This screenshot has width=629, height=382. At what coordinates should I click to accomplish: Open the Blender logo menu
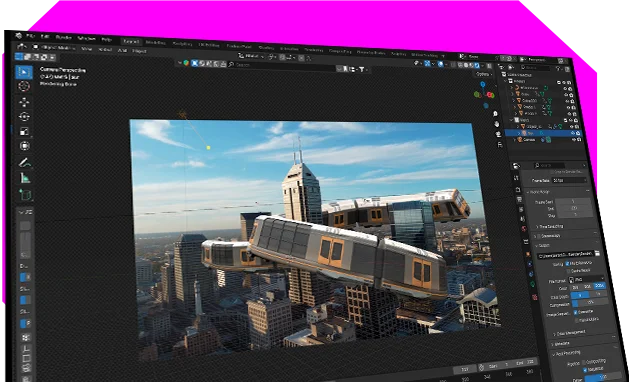18,35
